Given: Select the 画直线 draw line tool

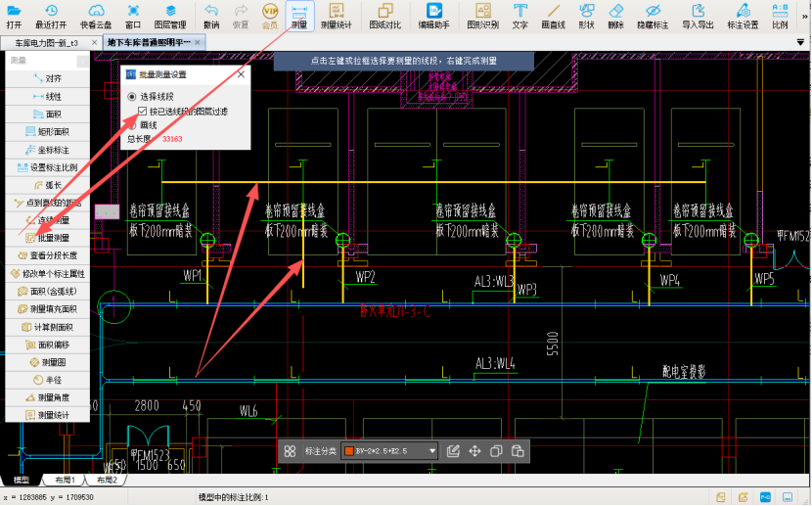Looking at the screenshot, I should [x=554, y=15].
